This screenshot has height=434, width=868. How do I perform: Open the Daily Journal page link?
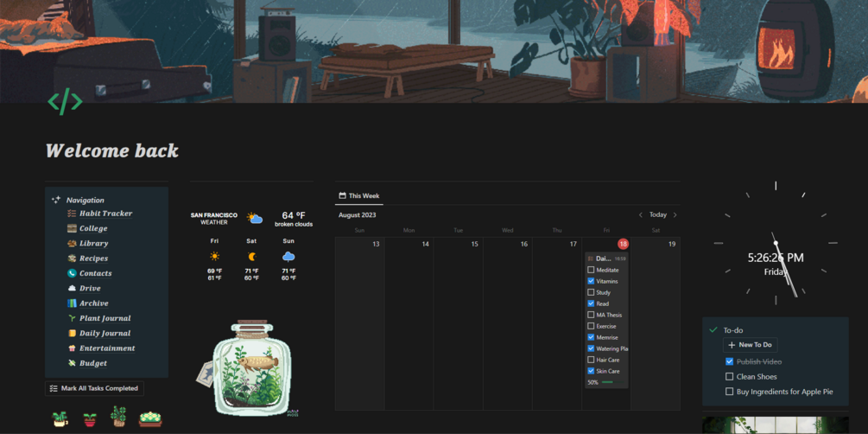pyautogui.click(x=105, y=333)
